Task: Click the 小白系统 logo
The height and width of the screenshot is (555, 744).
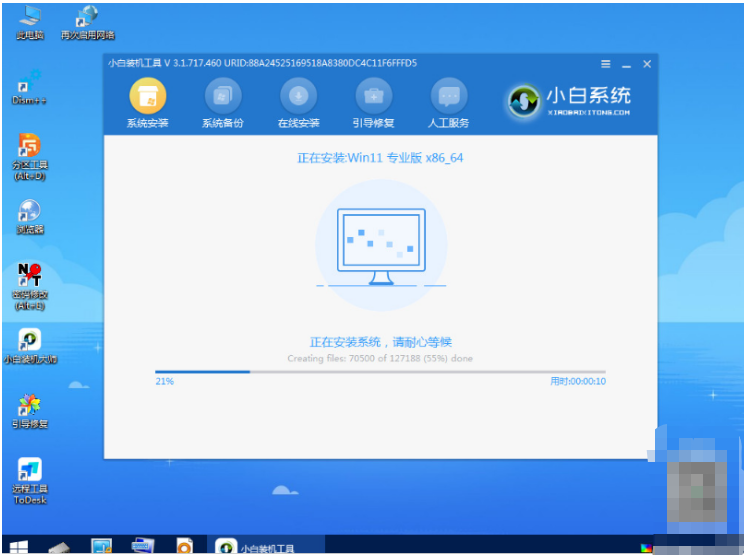Action: [569, 101]
